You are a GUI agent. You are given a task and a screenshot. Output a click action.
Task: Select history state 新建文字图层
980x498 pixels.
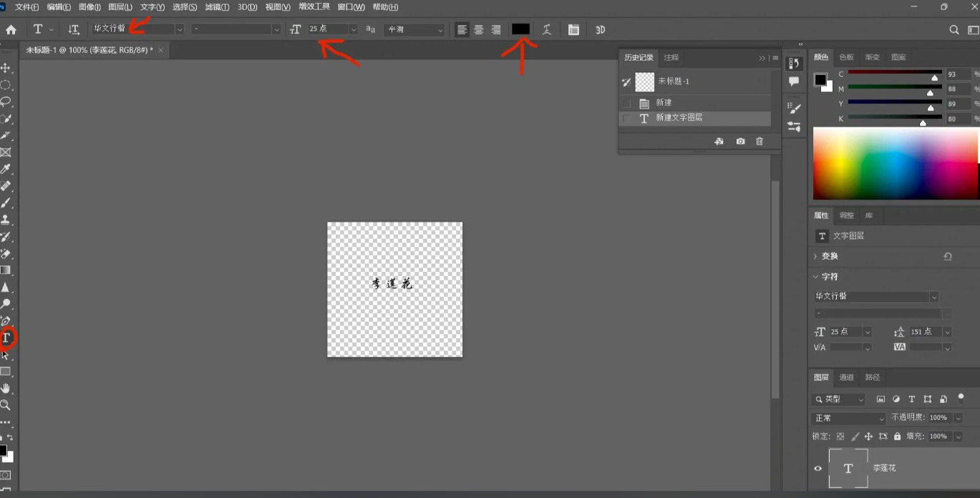click(x=694, y=118)
